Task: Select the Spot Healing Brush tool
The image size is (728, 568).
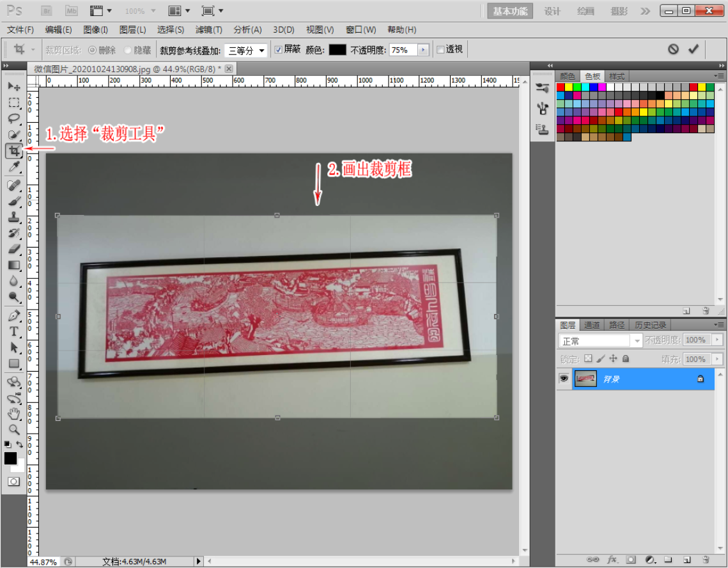Action: 14,185
